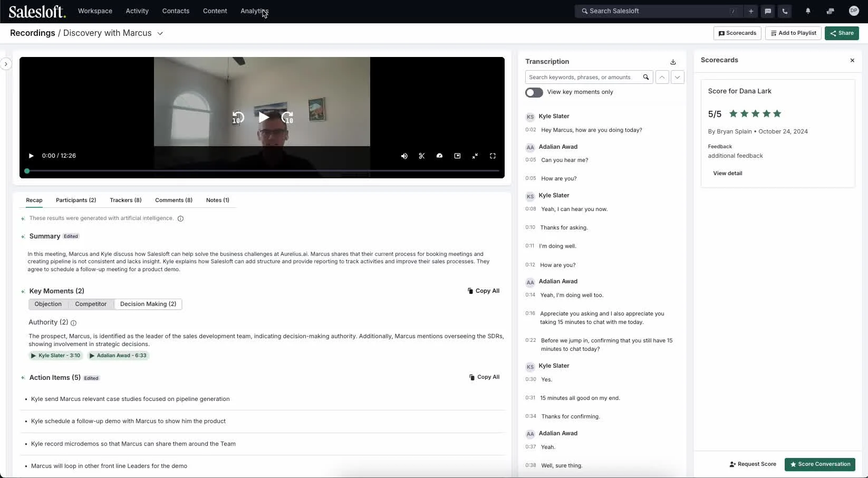Mute the video volume

tap(404, 156)
